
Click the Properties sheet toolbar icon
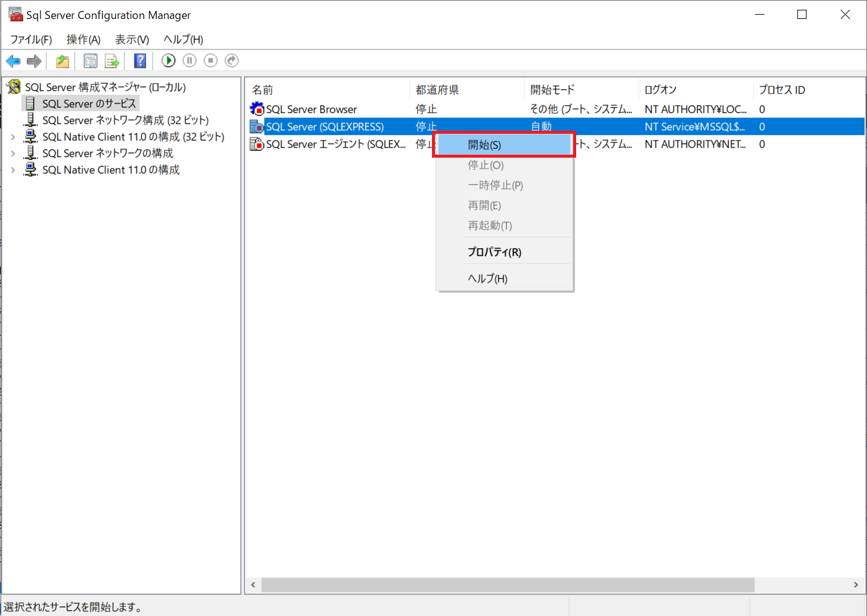[x=90, y=61]
